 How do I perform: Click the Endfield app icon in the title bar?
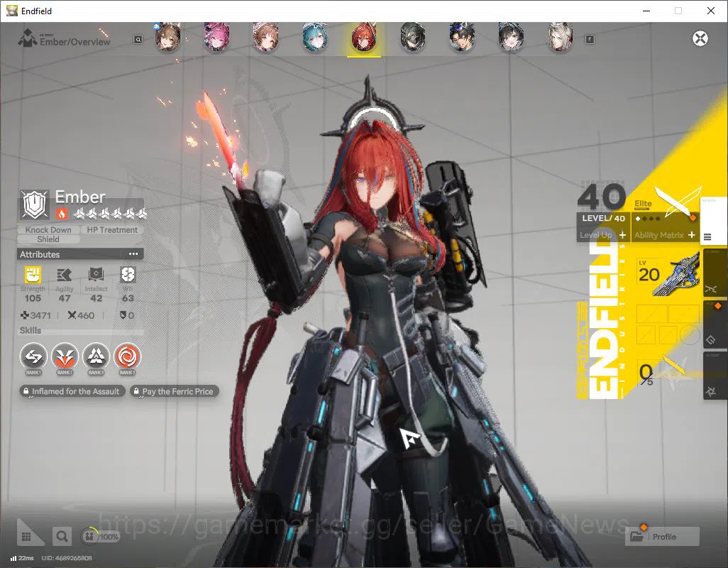[11, 11]
